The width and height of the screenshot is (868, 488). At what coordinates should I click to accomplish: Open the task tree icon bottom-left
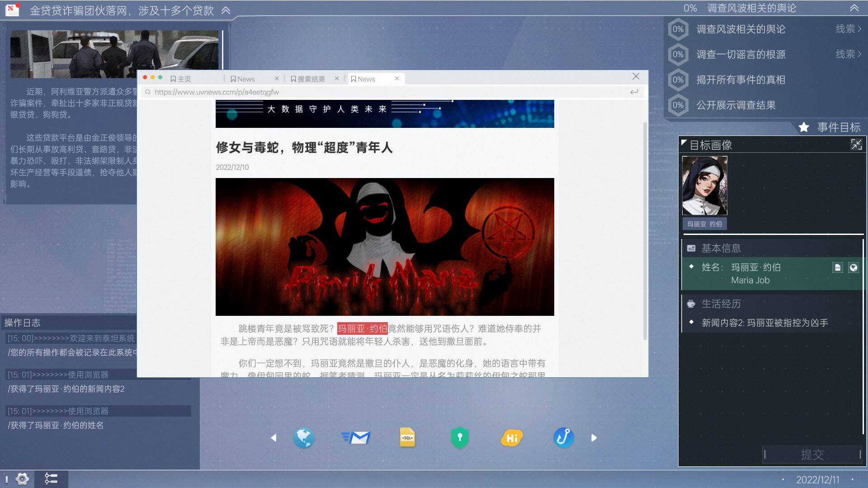coord(51,479)
